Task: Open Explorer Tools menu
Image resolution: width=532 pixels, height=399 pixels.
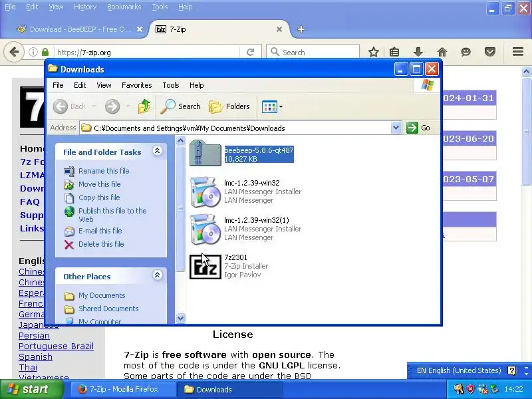Action: click(171, 85)
